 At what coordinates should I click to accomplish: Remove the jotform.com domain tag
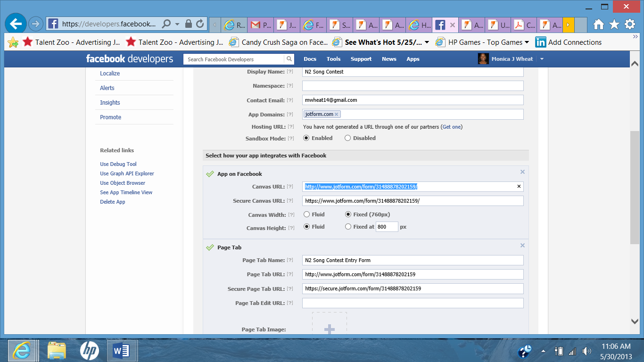click(x=336, y=115)
